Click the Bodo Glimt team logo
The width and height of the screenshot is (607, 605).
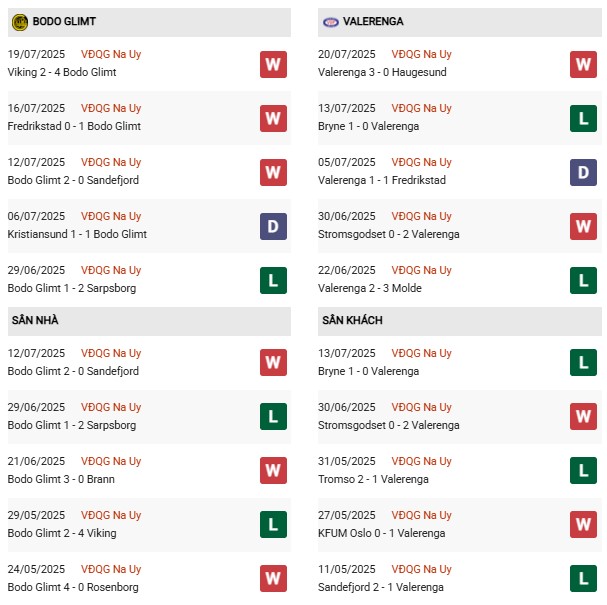[20, 21]
